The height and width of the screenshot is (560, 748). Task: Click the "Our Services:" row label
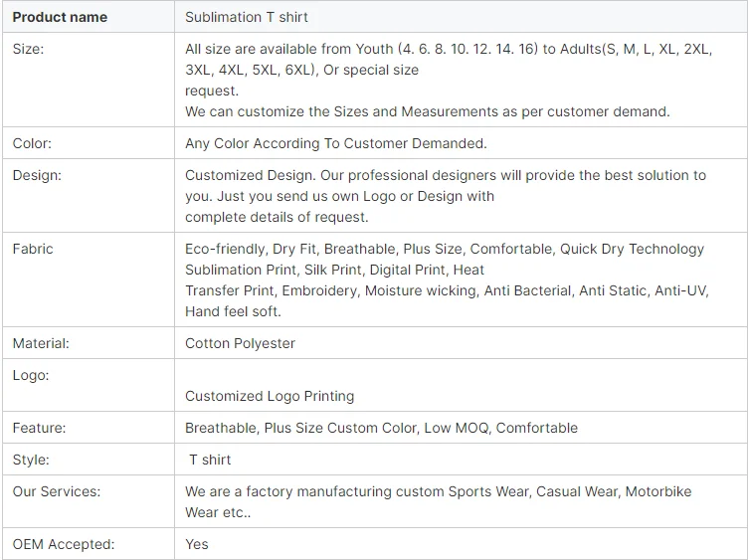point(57,491)
